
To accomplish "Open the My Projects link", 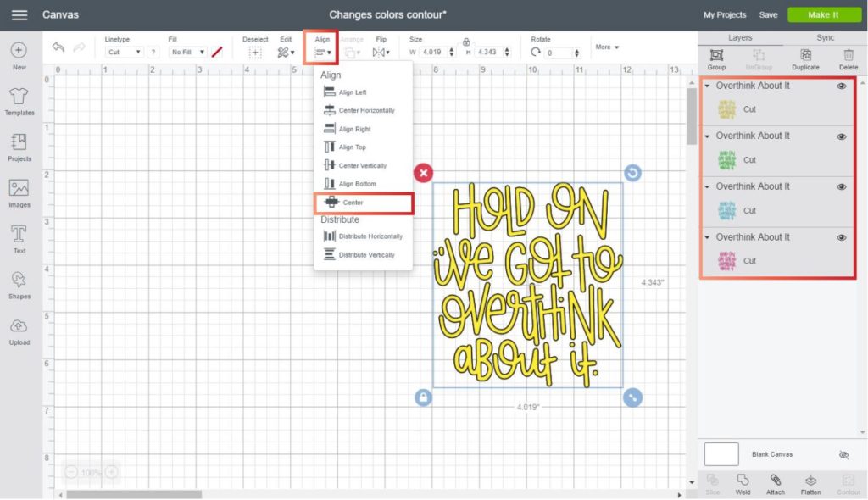I will (725, 14).
